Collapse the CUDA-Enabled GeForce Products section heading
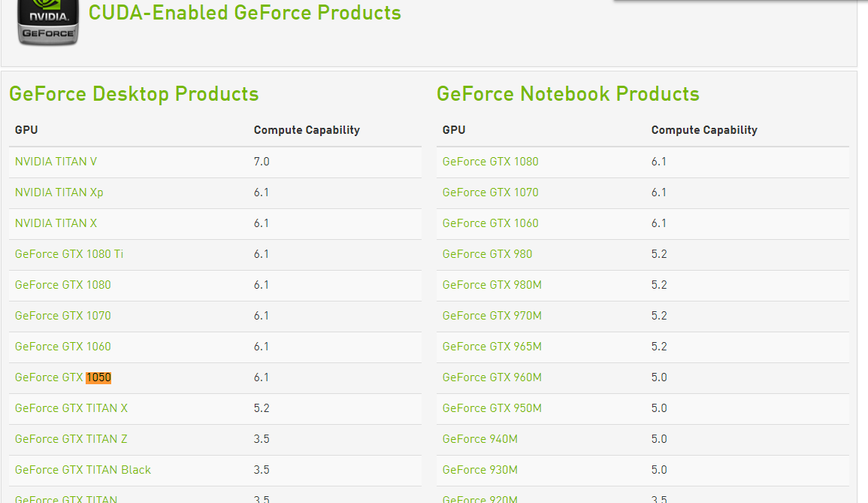The width and height of the screenshot is (868, 503). (244, 13)
